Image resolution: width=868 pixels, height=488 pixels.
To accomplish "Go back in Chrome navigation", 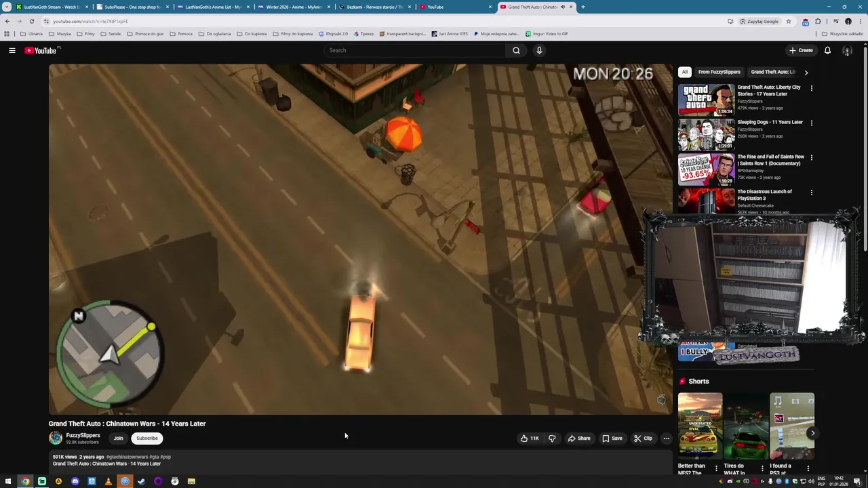I will pos(7,21).
